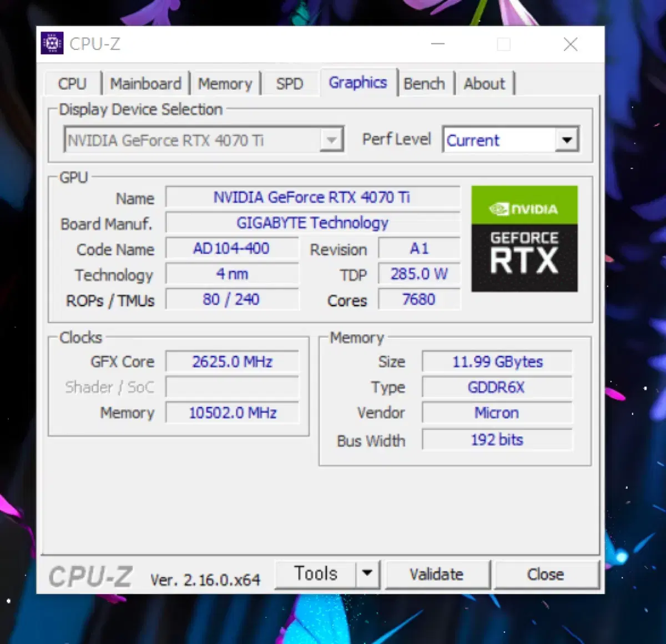Click Bus Width value 192 bits
This screenshot has height=644, width=666.
[497, 440]
